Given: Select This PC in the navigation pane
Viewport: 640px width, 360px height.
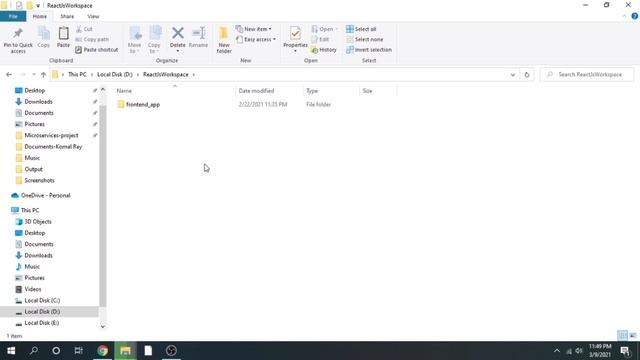Looking at the screenshot, I should 29,210.
